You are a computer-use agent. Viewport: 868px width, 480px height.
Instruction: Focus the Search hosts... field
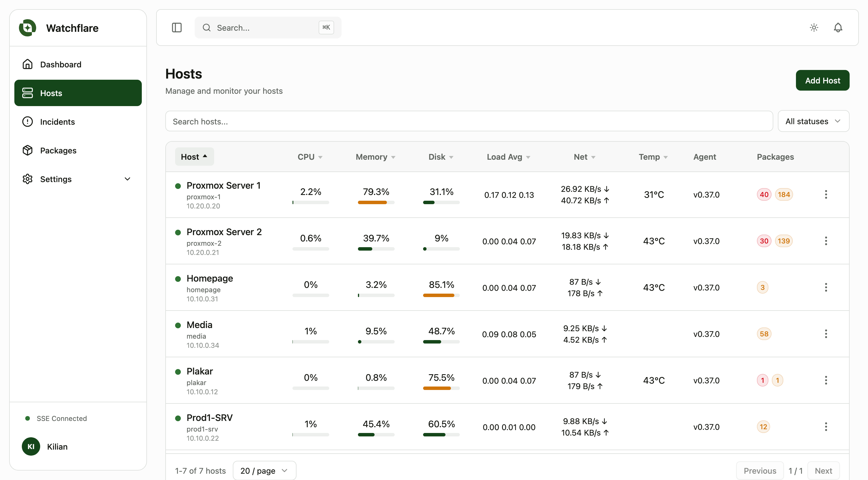[x=469, y=121]
